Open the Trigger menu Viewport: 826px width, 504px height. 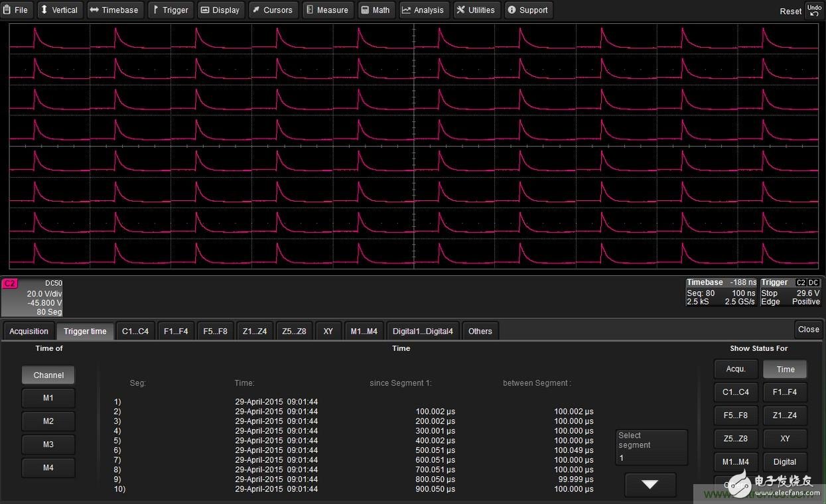pos(170,10)
